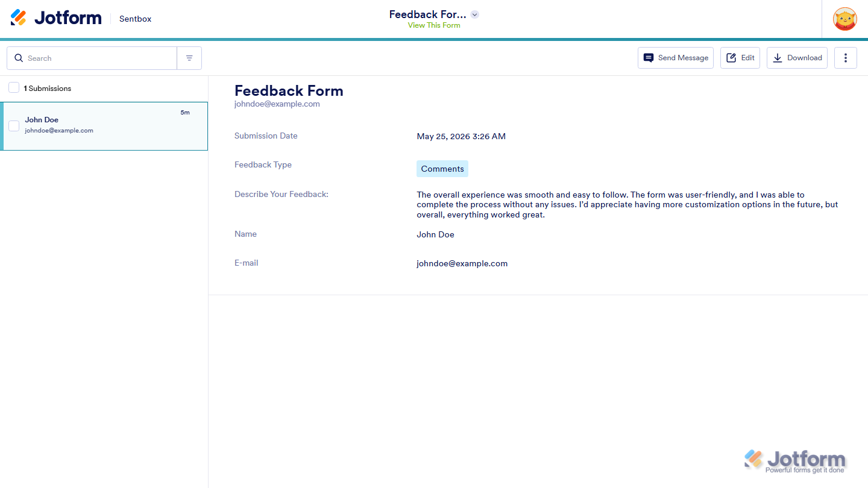Click the email under the Feedback Form heading
The image size is (868, 488).
click(x=277, y=104)
